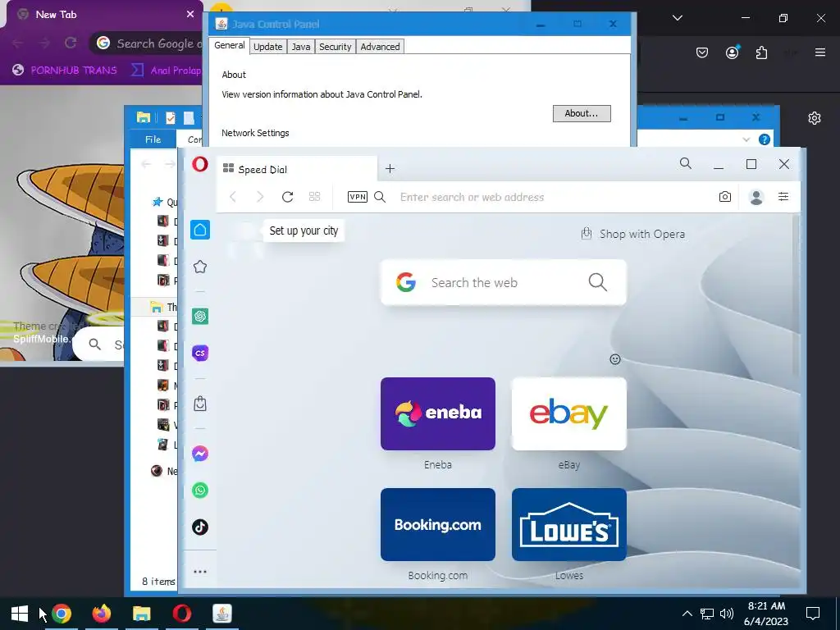Open File Explorer help question mark icon
840x630 pixels.
point(765,139)
